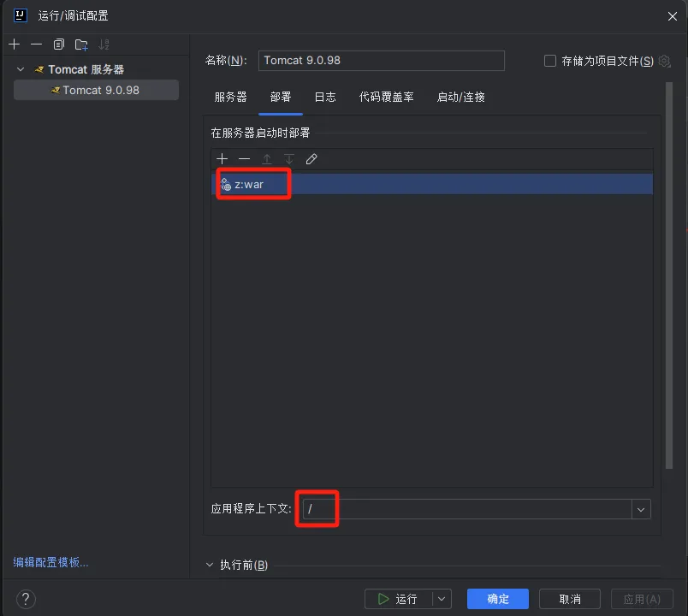Viewport: 688px width, 616px height.
Task: Select the Tomcat 服务器 group
Action: coord(86,69)
